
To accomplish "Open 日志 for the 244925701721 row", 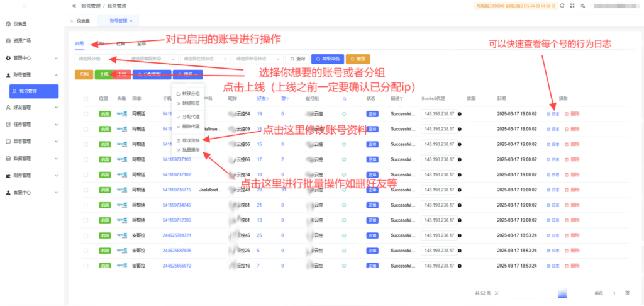I will coord(553,235).
